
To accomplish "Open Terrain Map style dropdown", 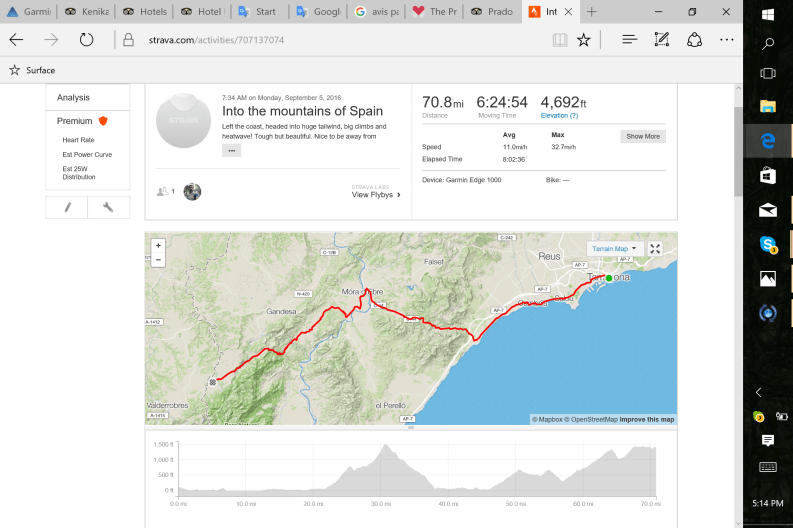I will point(613,249).
